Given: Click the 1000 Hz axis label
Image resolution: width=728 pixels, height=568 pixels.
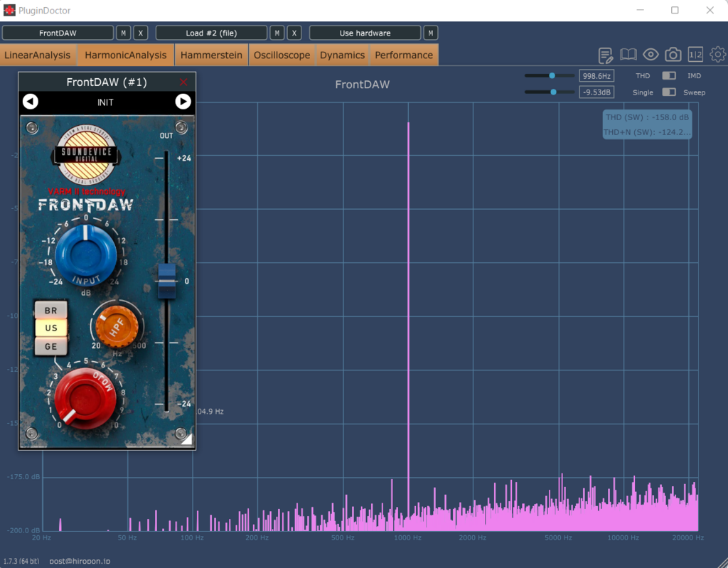Looking at the screenshot, I should click(407, 538).
